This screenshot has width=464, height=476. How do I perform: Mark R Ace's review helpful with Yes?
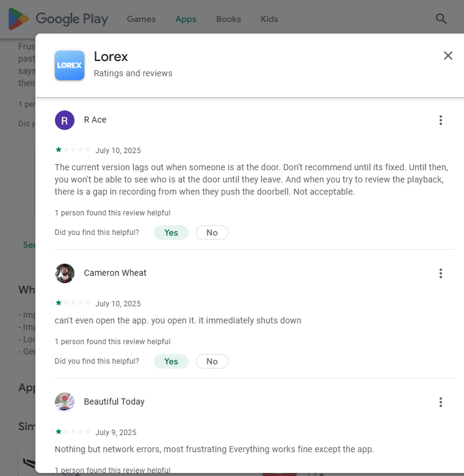pos(171,233)
